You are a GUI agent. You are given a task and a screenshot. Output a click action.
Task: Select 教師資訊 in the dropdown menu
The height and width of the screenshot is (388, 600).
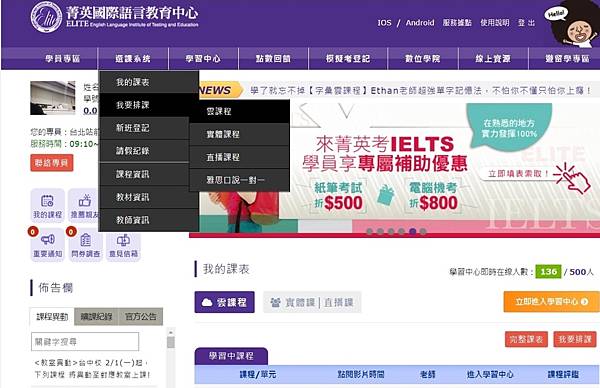tap(149, 220)
